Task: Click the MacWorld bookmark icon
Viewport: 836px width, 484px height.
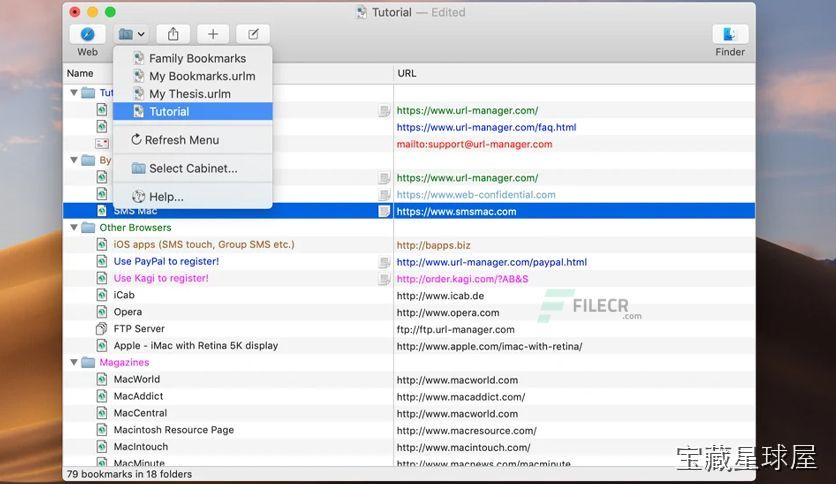Action: pyautogui.click(x=102, y=380)
